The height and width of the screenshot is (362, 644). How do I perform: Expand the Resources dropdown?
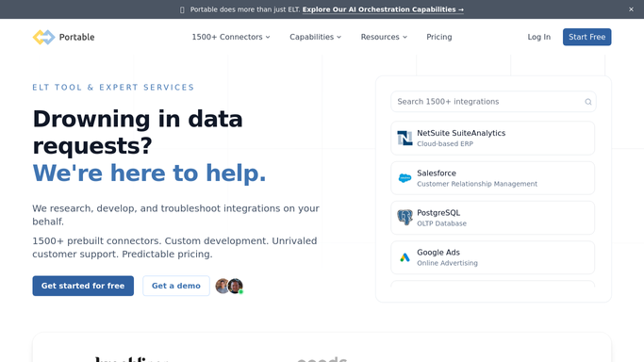[384, 37]
